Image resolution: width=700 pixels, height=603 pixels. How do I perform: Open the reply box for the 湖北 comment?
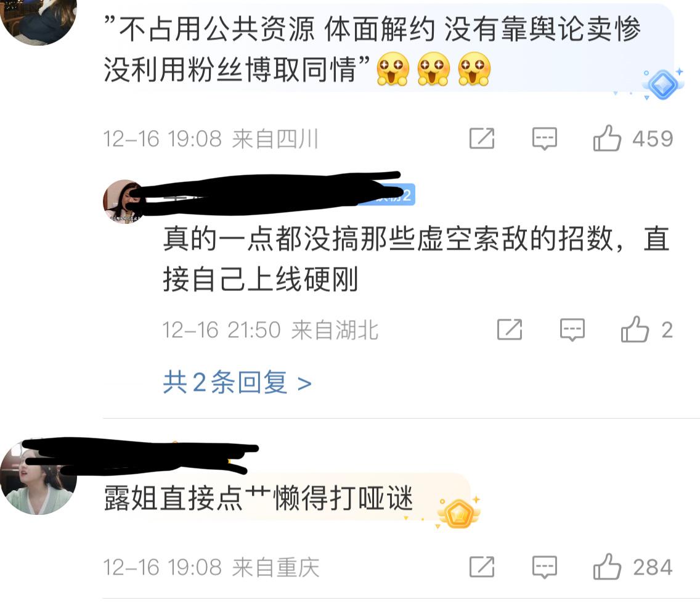(x=572, y=330)
